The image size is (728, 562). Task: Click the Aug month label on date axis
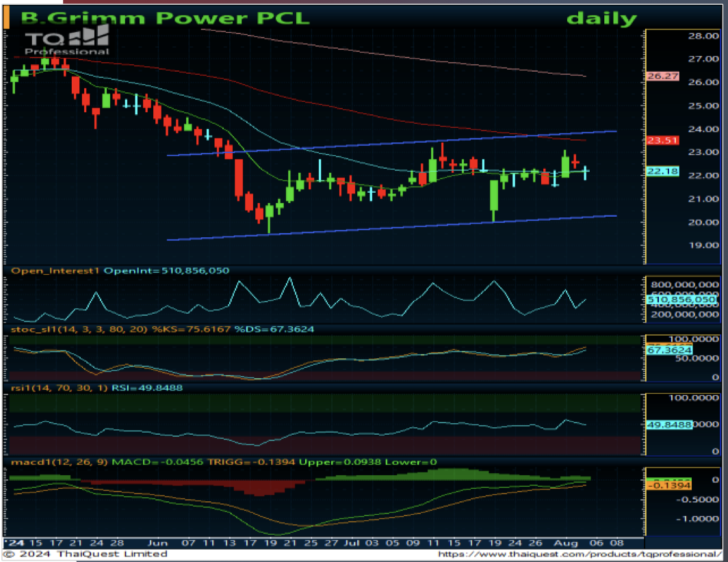(x=565, y=542)
